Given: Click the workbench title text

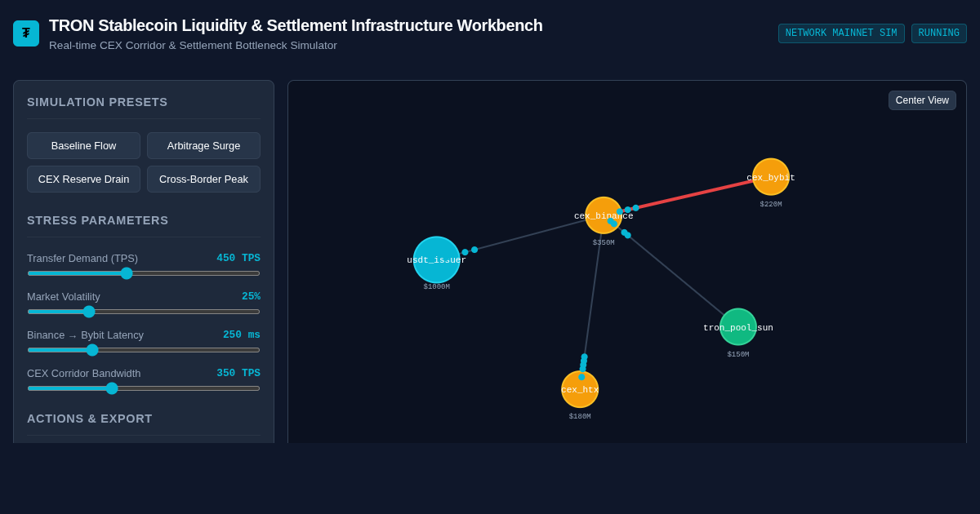Looking at the screenshot, I should click(x=296, y=25).
